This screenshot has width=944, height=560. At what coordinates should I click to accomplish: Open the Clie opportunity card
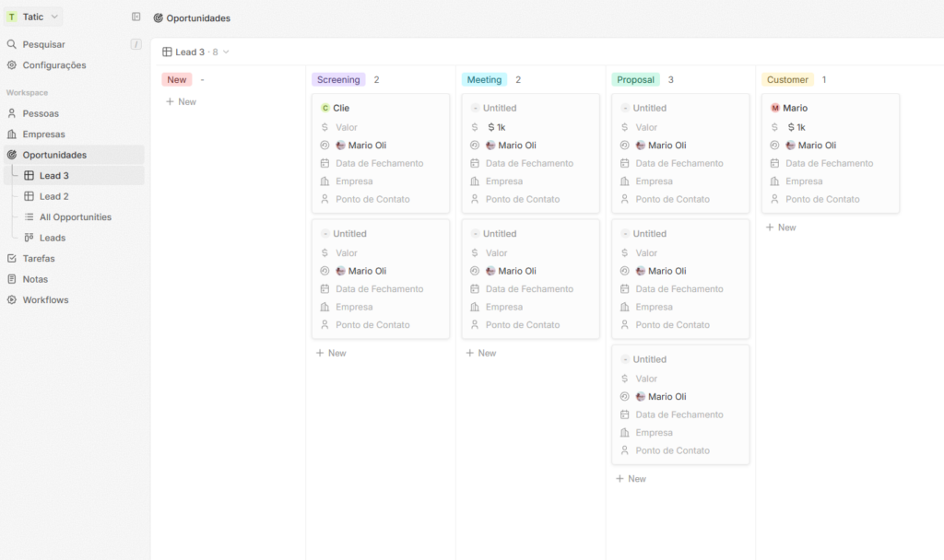(341, 109)
